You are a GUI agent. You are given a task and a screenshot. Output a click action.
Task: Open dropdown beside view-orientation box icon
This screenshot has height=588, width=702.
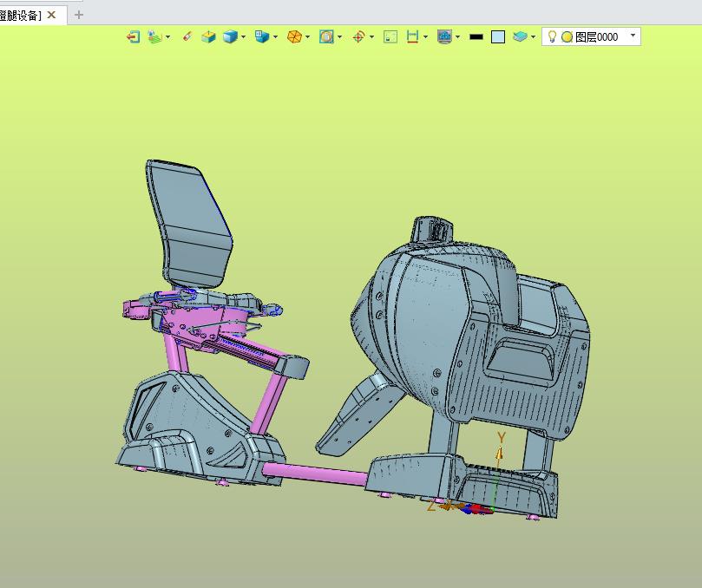275,36
